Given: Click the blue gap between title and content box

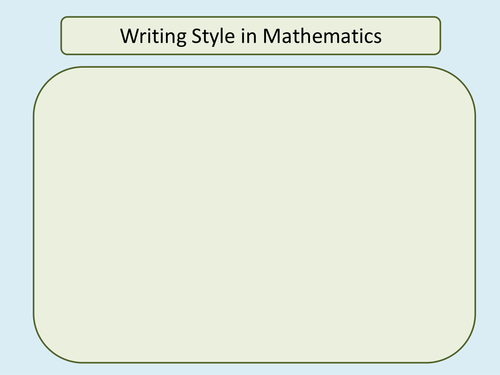Looking at the screenshot, I should tap(251, 61).
